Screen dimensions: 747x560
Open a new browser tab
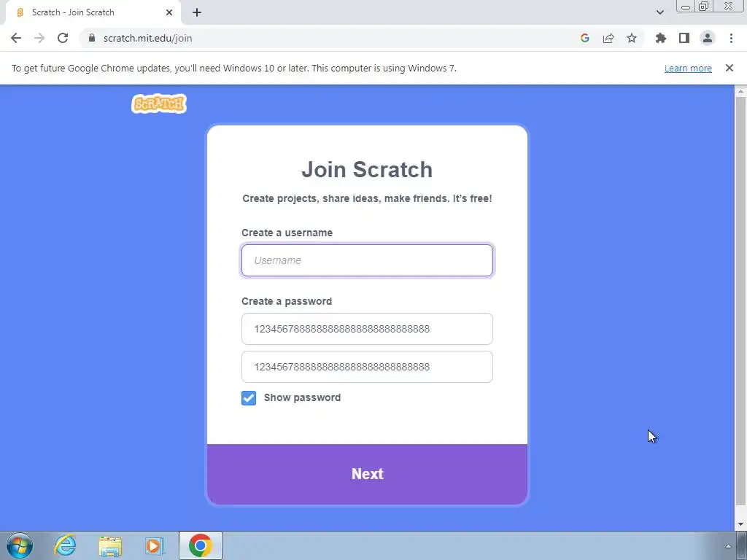pyautogui.click(x=197, y=12)
